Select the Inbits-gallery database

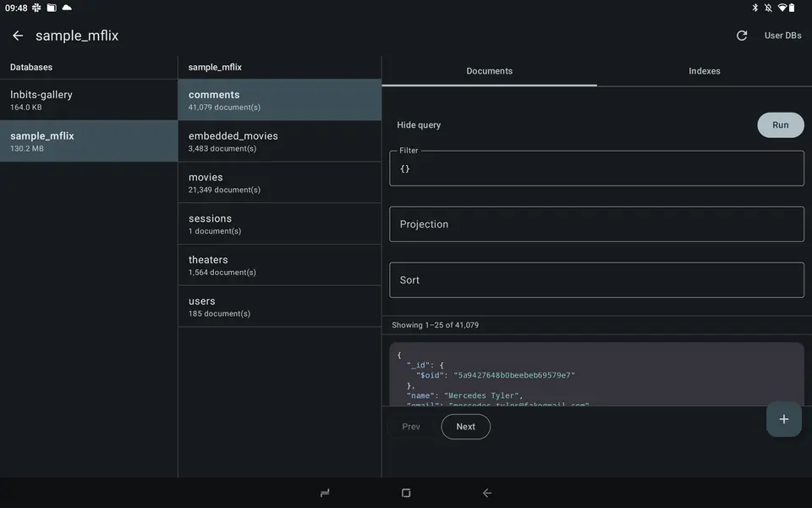tap(89, 100)
